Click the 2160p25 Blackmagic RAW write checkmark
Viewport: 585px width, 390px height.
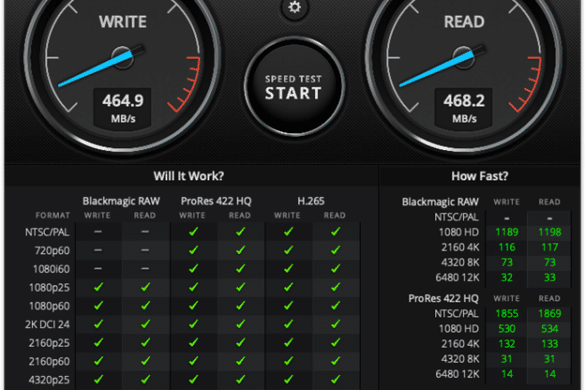pos(98,342)
